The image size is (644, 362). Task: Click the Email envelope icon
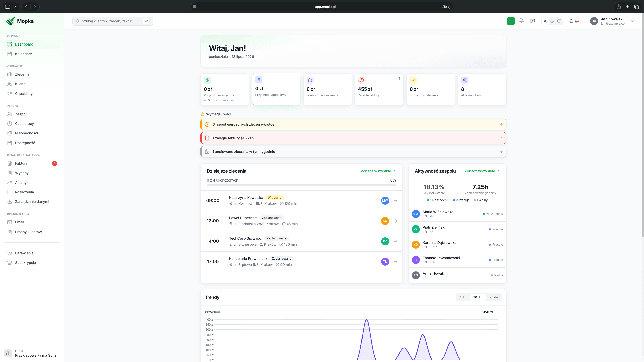(x=10, y=222)
